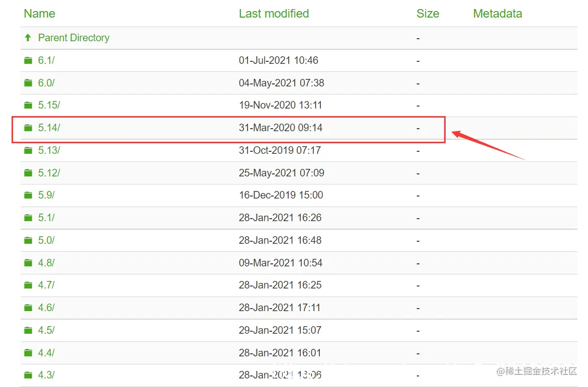Select the date 31-Oct-2019 07:17

tap(280, 150)
